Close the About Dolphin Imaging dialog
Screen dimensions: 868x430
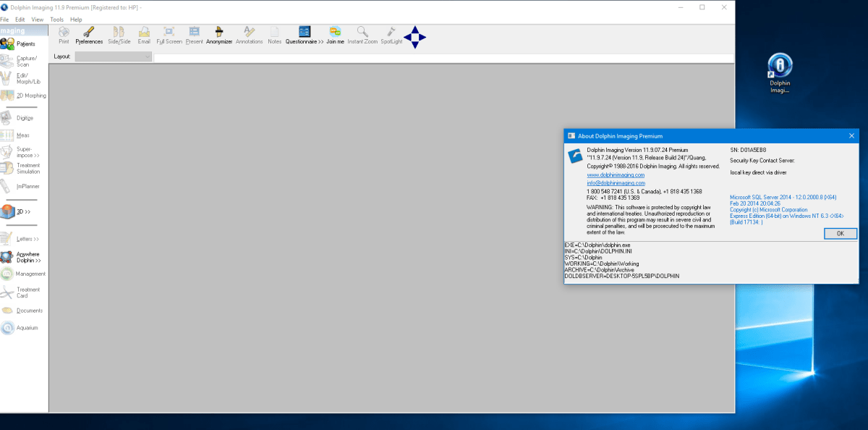click(x=851, y=135)
